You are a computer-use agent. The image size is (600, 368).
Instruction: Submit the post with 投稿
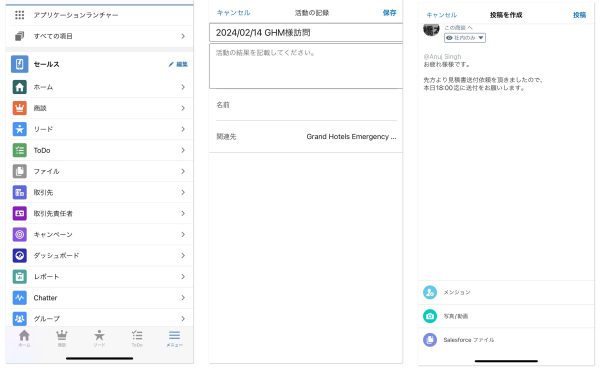coord(579,15)
